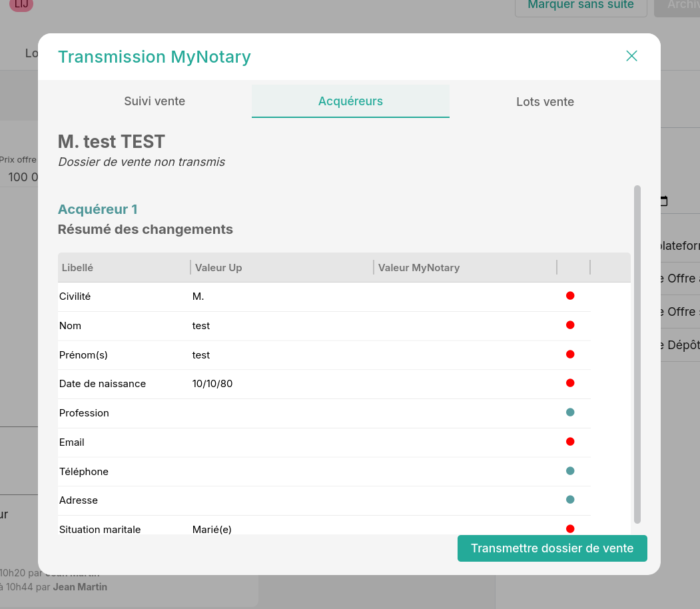Click teal status dot in Adresse row
Image resolution: width=700 pixels, height=609 pixels.
coord(570,500)
